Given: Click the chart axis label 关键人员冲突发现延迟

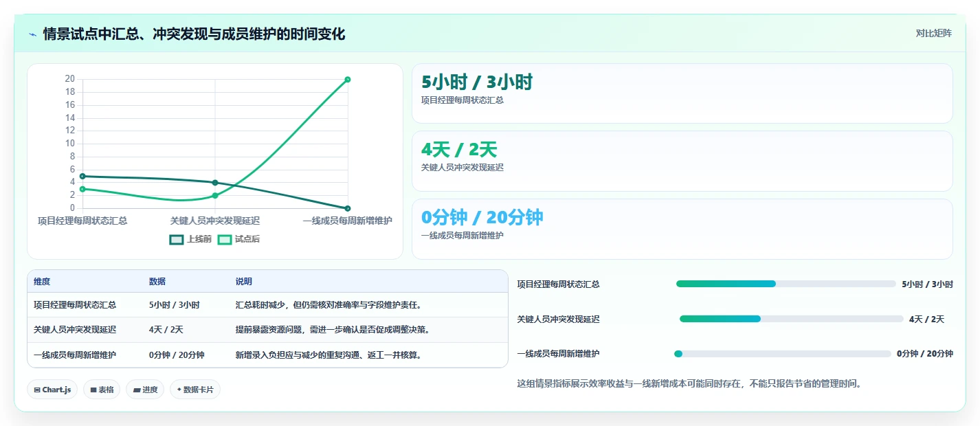Looking at the screenshot, I should click(x=215, y=221).
